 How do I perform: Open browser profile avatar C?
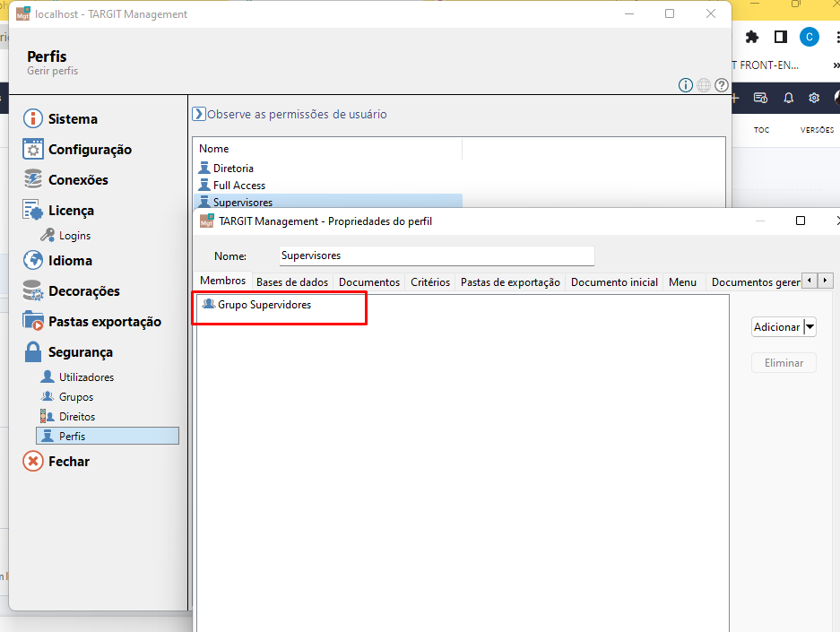point(809,37)
